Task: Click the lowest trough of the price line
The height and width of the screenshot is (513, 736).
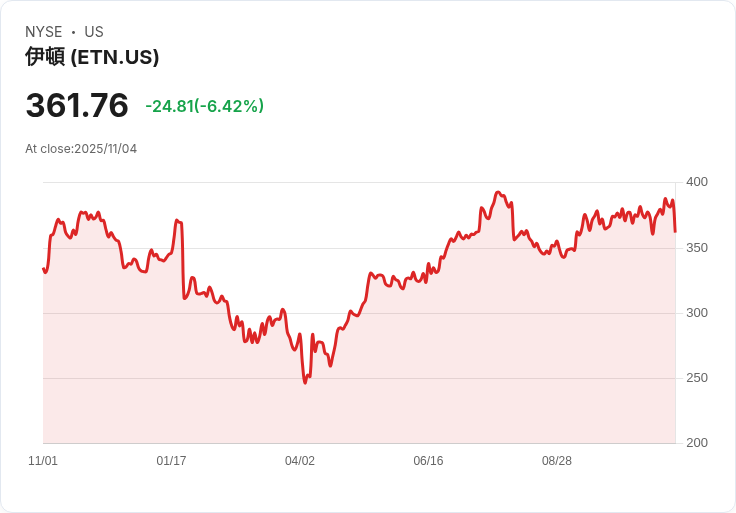Action: coord(305,383)
